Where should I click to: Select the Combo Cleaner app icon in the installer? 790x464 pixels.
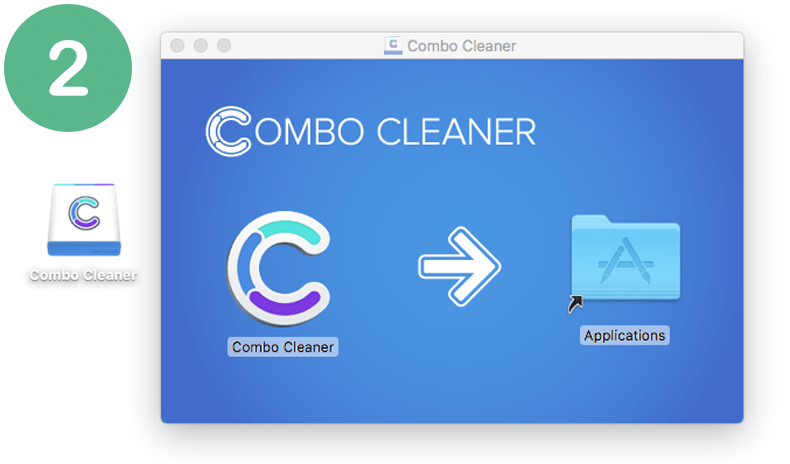tap(279, 269)
